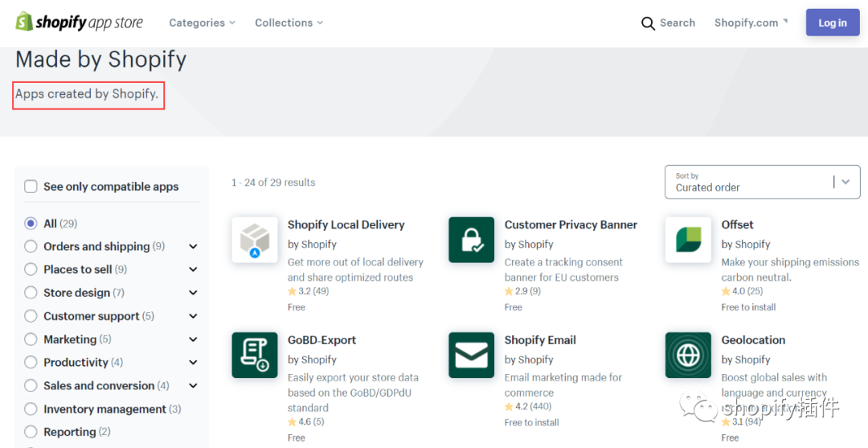This screenshot has height=448, width=868.
Task: Expand Store design subcategories chevron
Action: point(193,293)
